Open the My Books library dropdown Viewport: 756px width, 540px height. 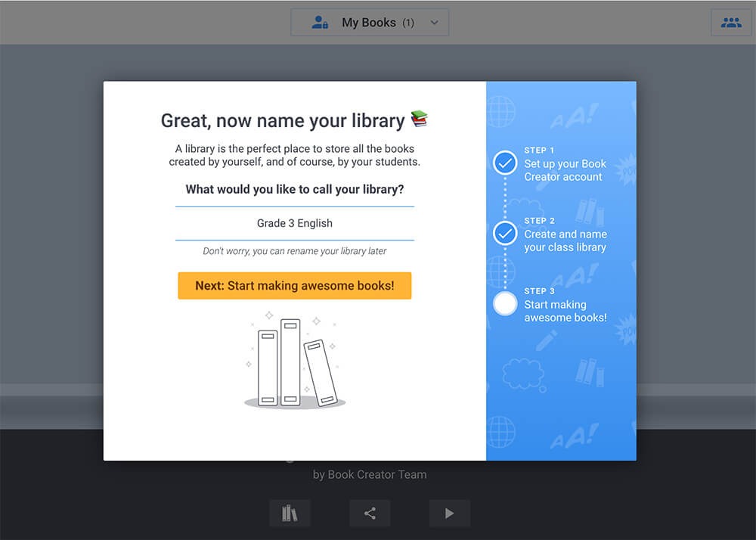point(370,22)
